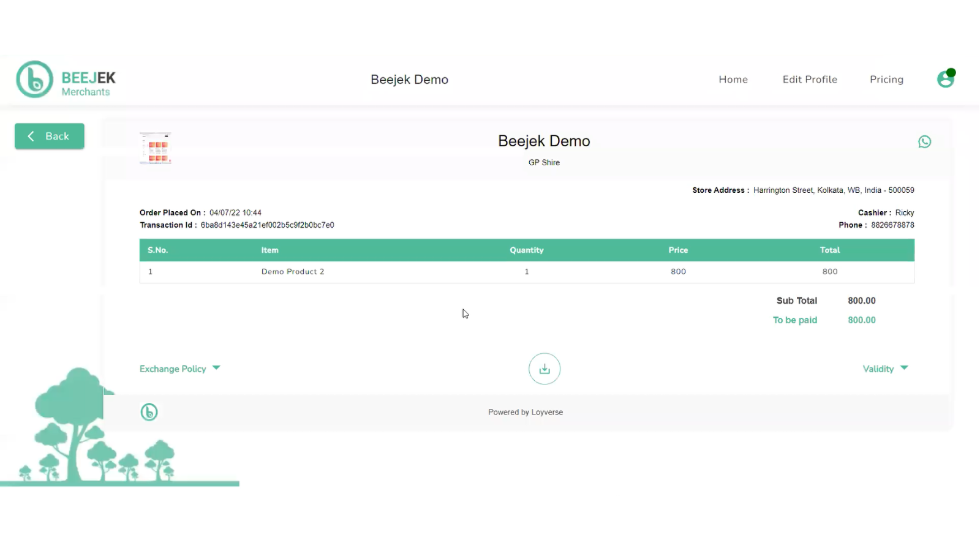The image size is (980, 551).
Task: Open the user profile avatar icon
Action: (x=946, y=79)
